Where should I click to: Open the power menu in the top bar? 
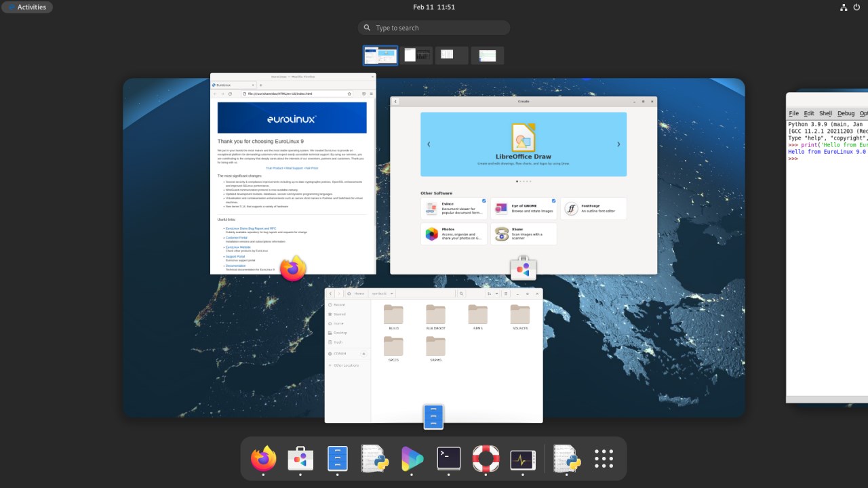(x=856, y=7)
